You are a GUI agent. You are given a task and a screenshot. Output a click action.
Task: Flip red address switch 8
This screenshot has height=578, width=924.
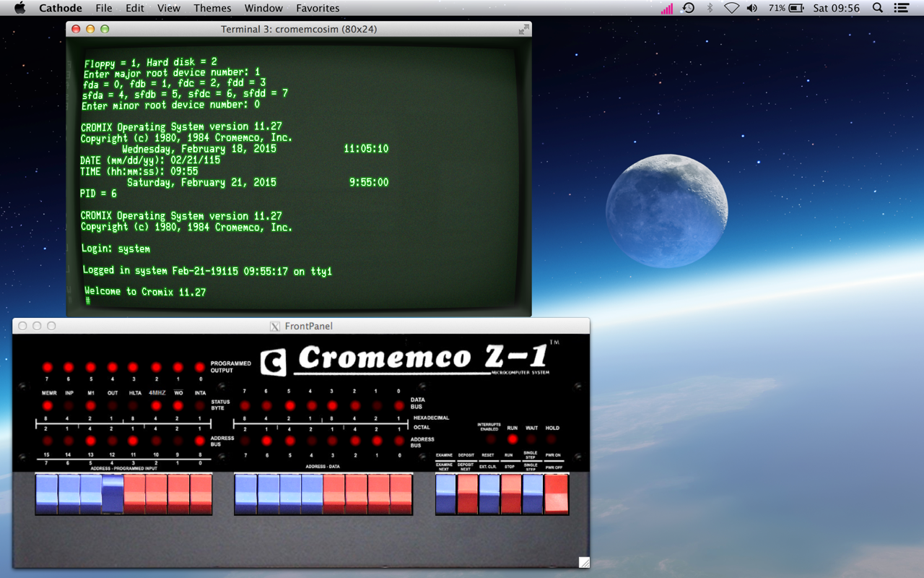coord(201,494)
